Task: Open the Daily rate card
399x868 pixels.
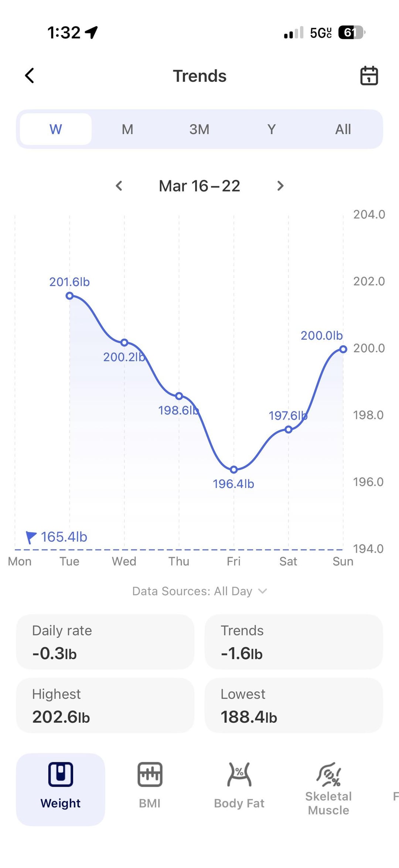Action: [x=105, y=642]
